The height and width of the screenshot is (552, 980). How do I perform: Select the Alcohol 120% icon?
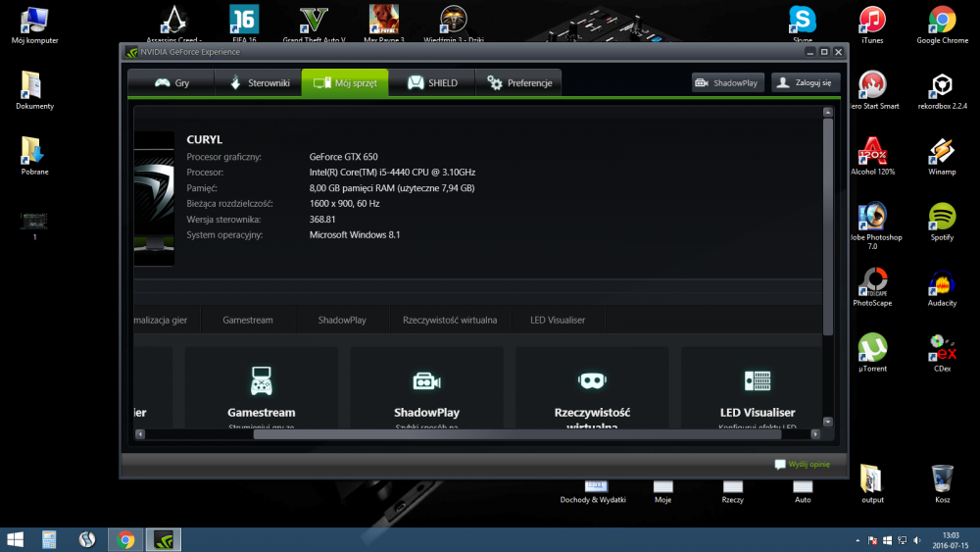pyautogui.click(x=872, y=156)
